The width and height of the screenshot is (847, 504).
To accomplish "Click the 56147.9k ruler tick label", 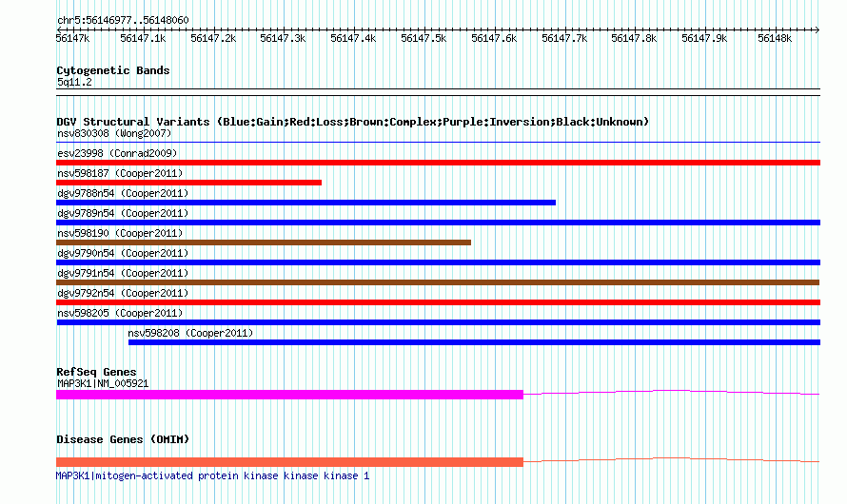I will tap(704, 38).
